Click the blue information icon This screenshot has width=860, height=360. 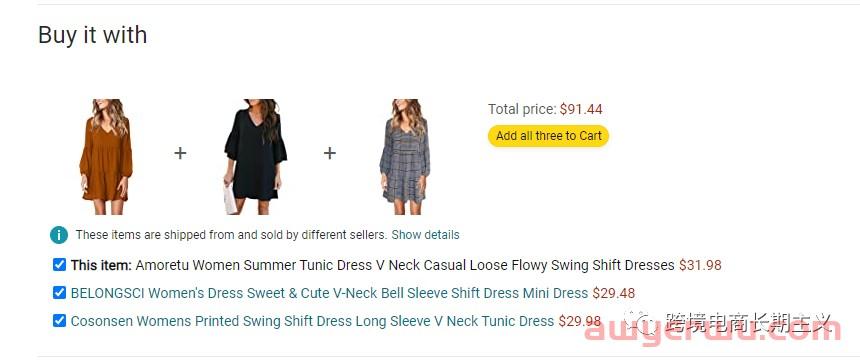[59, 235]
